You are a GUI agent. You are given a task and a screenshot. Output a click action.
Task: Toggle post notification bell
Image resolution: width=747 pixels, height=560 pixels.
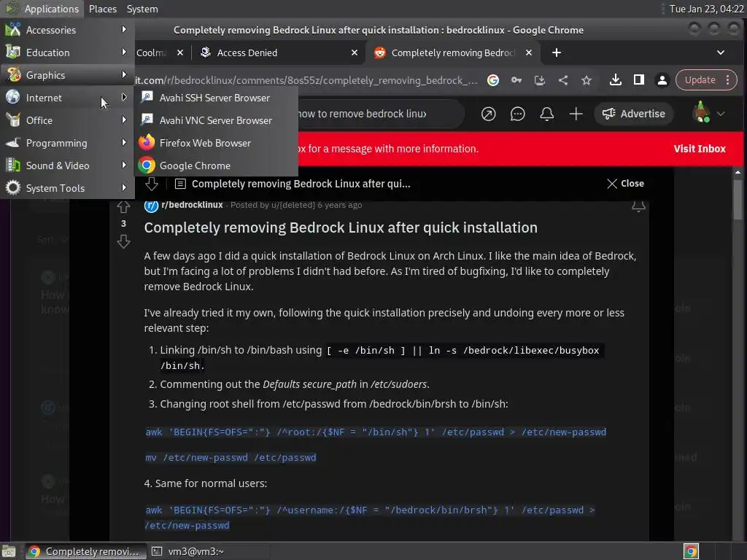click(638, 206)
